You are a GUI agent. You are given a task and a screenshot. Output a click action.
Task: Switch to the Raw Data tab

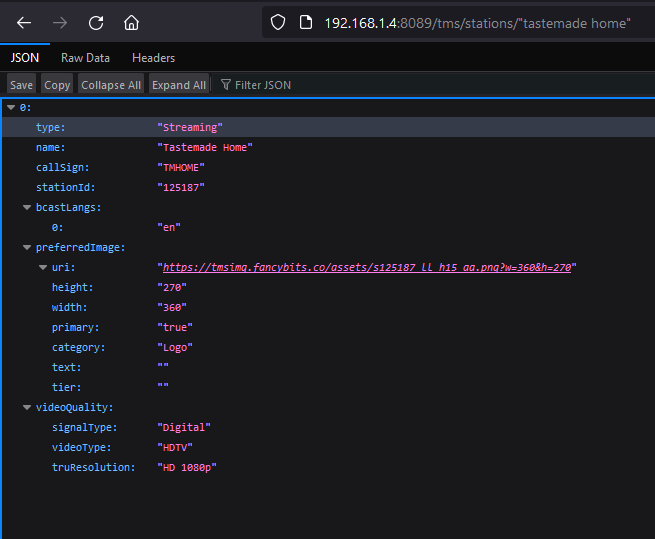[x=85, y=58]
